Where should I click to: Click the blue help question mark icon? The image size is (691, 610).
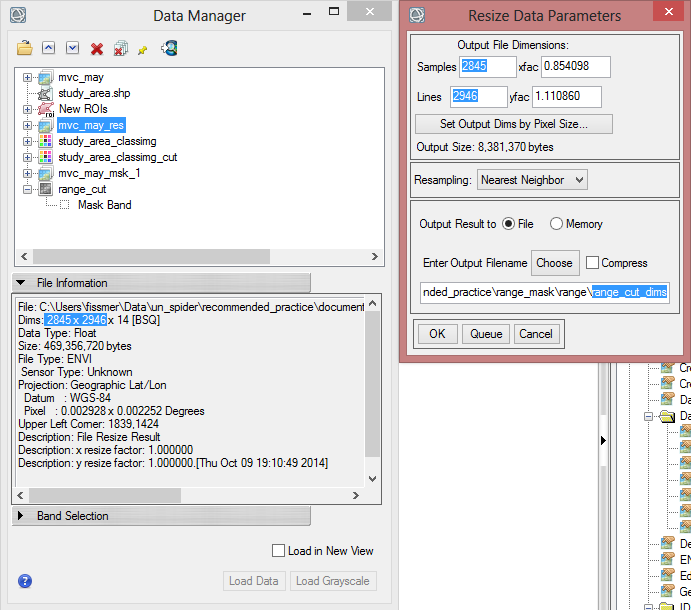(x=25, y=581)
